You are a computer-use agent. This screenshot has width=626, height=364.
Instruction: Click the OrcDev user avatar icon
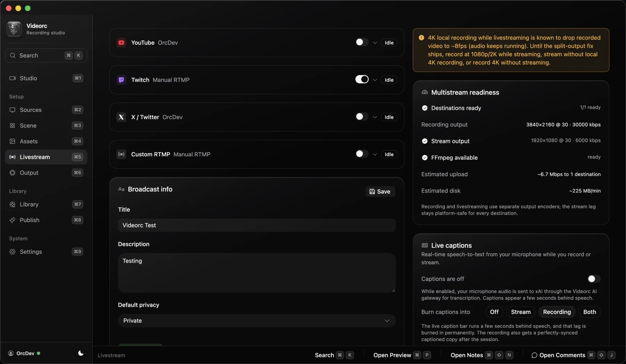(11, 353)
